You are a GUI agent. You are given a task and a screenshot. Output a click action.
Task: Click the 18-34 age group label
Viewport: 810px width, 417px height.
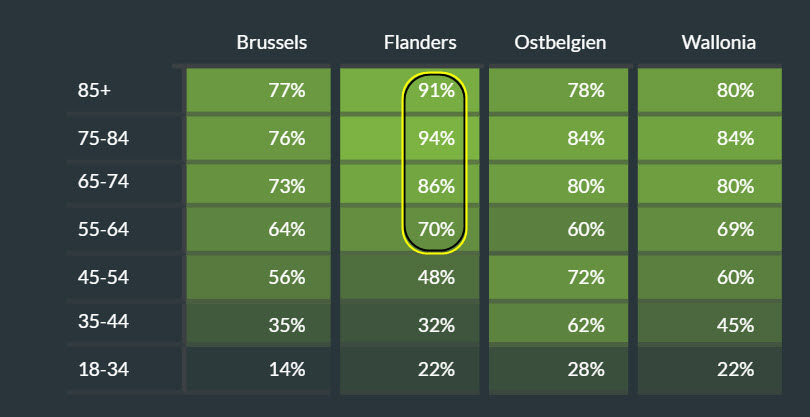pyautogui.click(x=103, y=369)
